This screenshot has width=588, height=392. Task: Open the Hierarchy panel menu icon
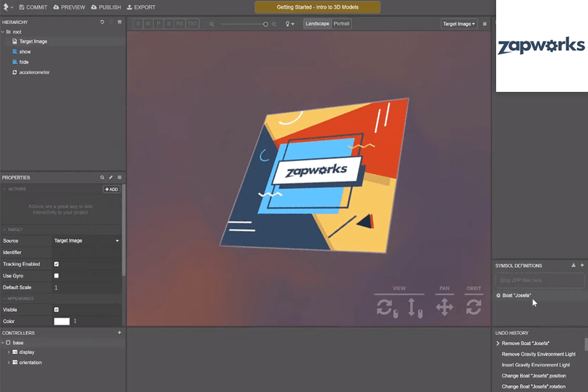[x=119, y=22]
